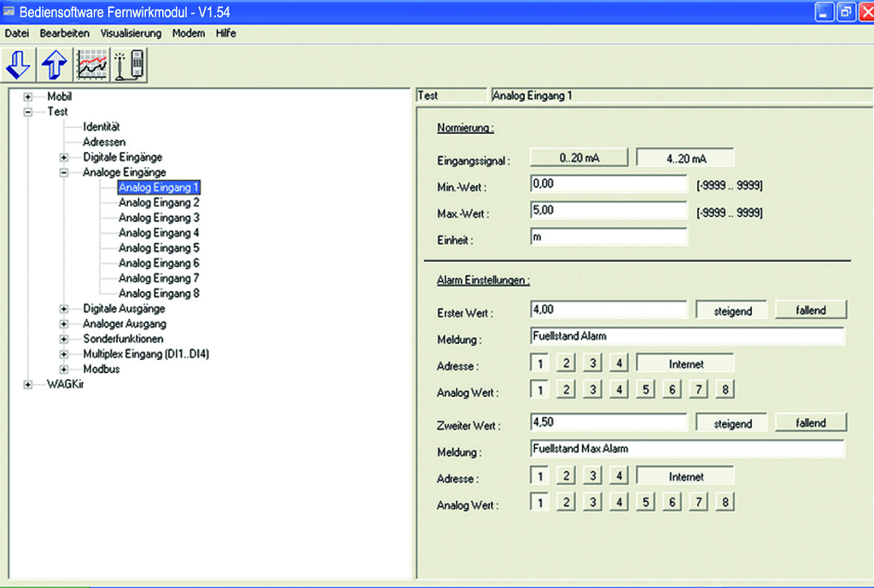Open the chart visualization toolbar icon
The image size is (874, 588).
click(92, 65)
